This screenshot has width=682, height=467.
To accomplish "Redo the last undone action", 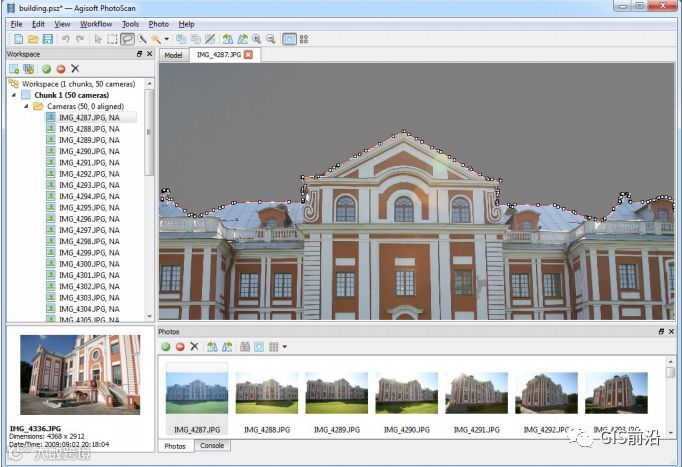I will (x=80, y=39).
